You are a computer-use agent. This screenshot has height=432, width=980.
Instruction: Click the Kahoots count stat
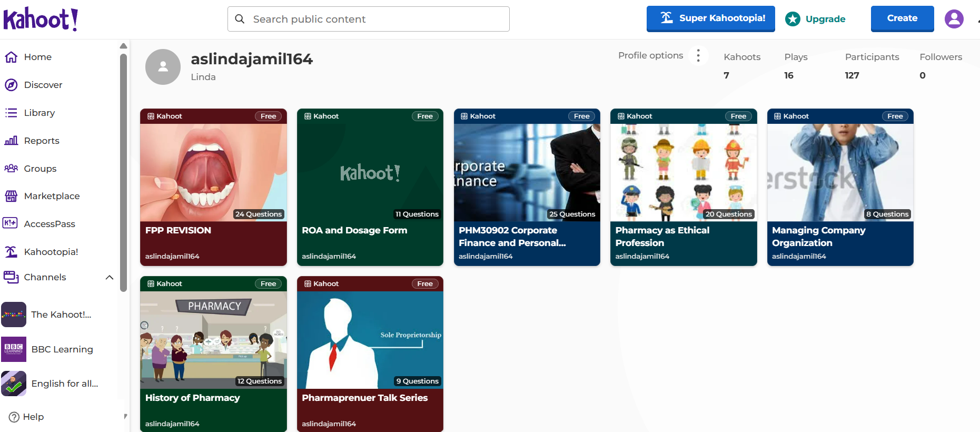coord(727,75)
